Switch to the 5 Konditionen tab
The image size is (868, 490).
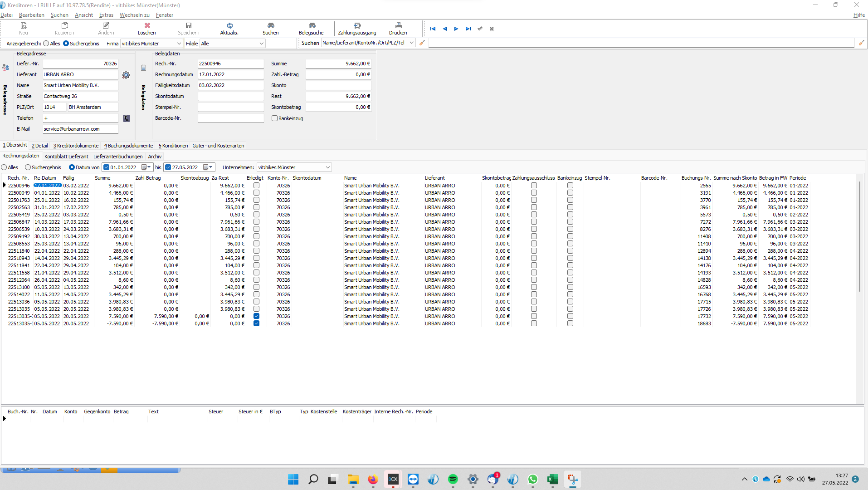[173, 146]
